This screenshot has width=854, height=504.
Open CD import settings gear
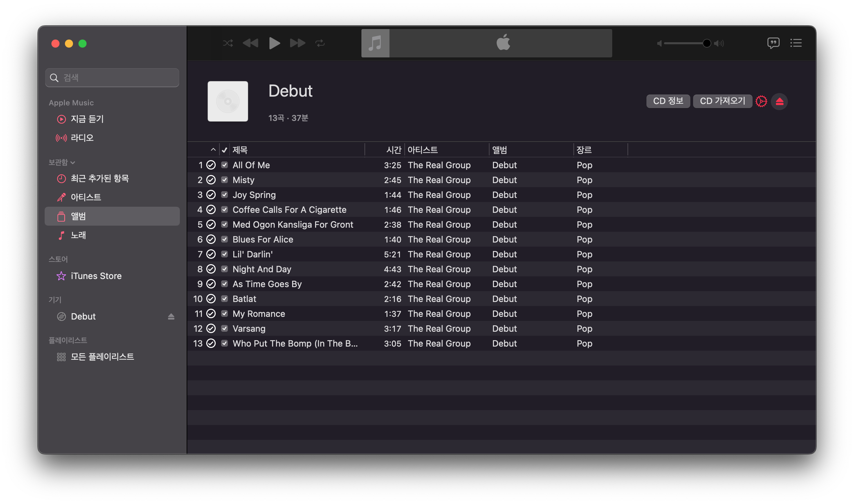761,101
